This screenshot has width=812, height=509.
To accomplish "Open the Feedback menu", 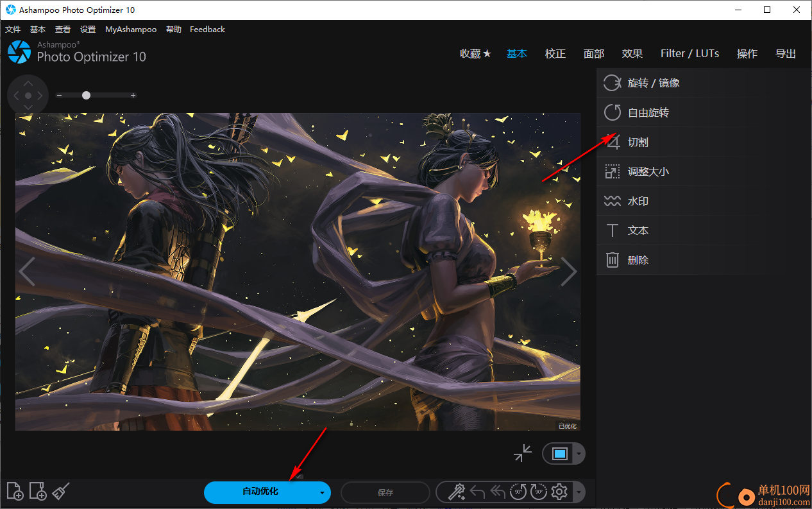I will (x=207, y=30).
